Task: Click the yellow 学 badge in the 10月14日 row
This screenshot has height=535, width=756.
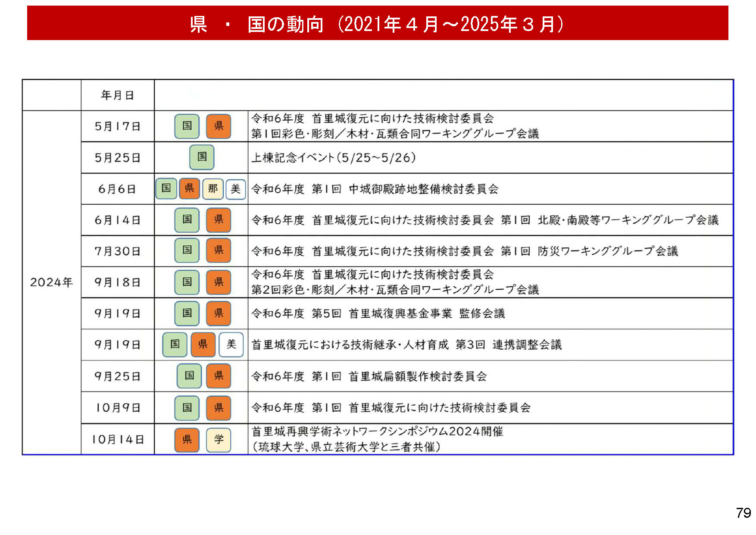Action: click(219, 439)
